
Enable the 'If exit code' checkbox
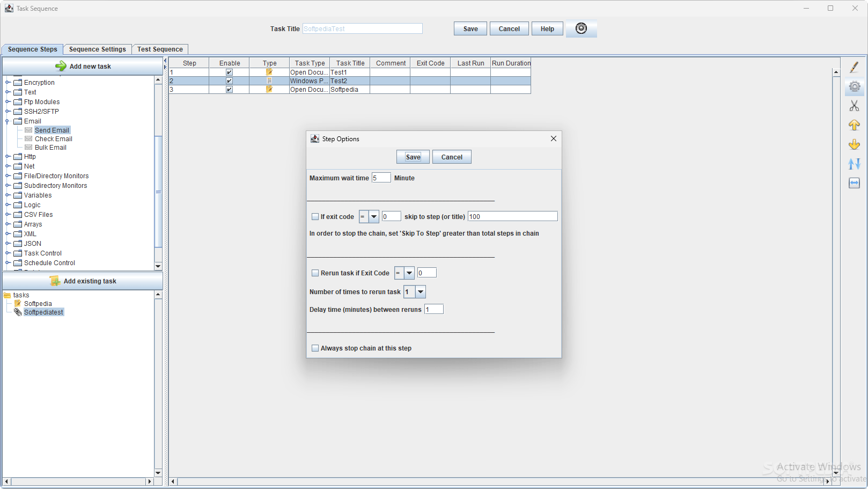(315, 216)
